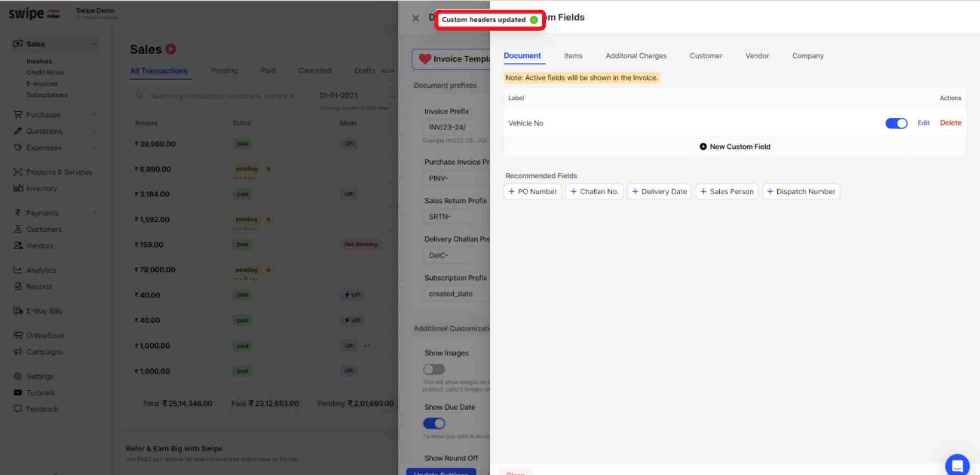
Task: Click the Inventory sidebar icon
Action: [x=18, y=188]
